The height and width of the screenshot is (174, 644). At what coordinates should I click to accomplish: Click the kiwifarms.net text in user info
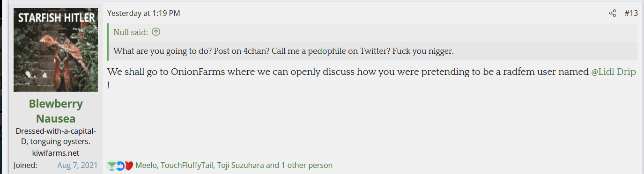coord(56,153)
